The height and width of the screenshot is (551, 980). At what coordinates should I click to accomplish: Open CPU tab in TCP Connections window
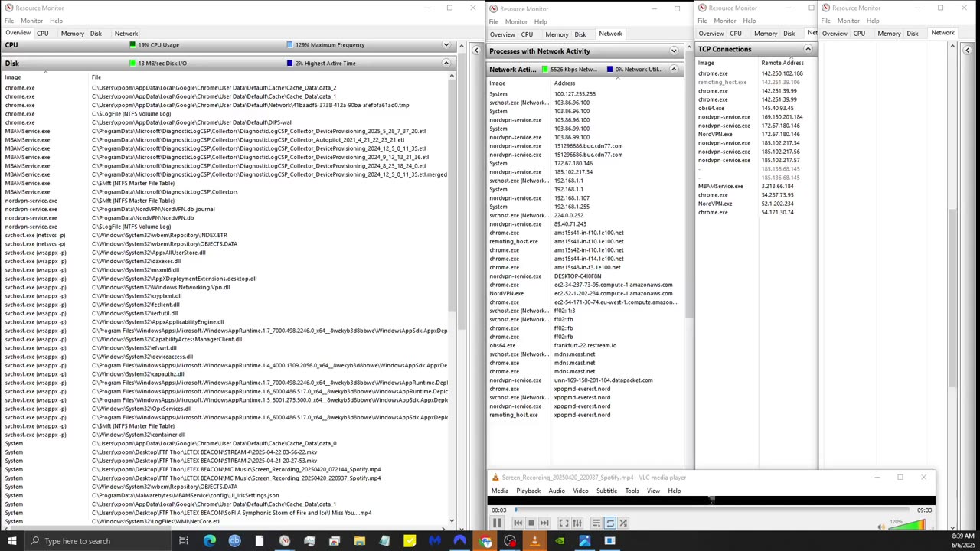(736, 34)
